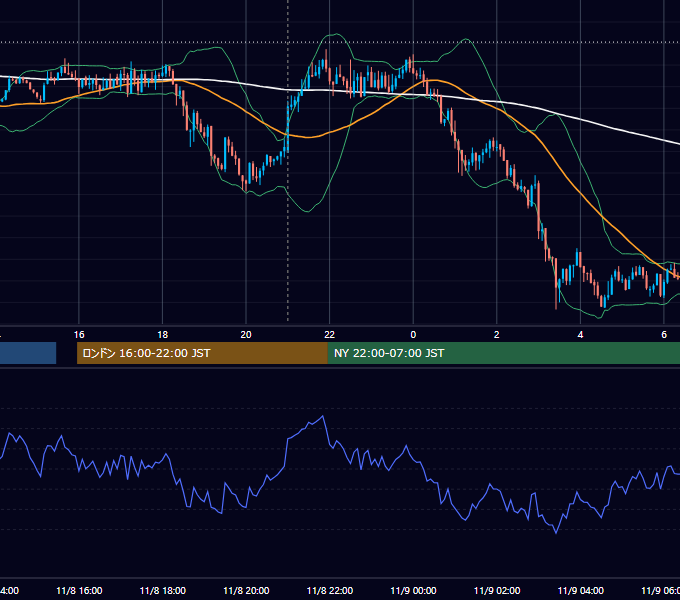Click the dotted vertical crosshair line near 21:00
Image resolution: width=680 pixels, height=600 pixels.
coord(288,160)
